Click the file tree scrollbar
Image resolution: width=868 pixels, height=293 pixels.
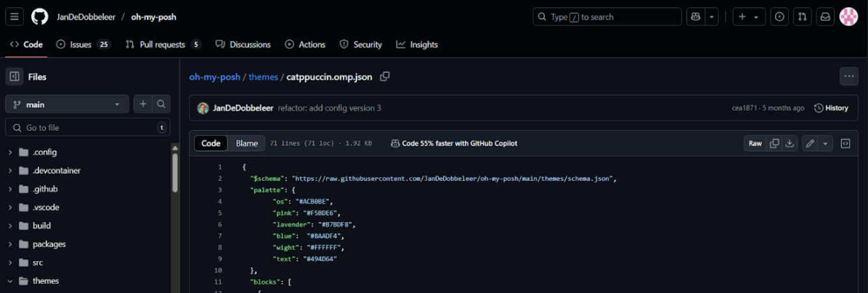(x=175, y=173)
